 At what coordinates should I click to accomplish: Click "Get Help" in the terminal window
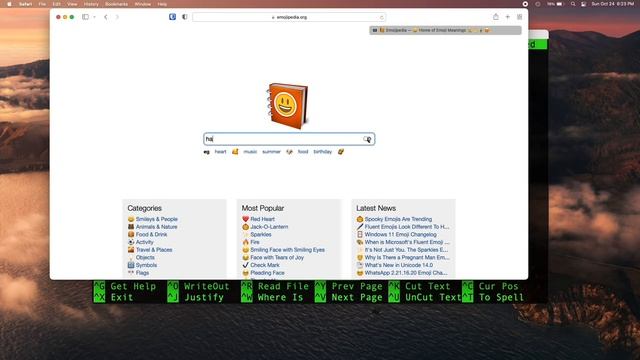tap(133, 287)
